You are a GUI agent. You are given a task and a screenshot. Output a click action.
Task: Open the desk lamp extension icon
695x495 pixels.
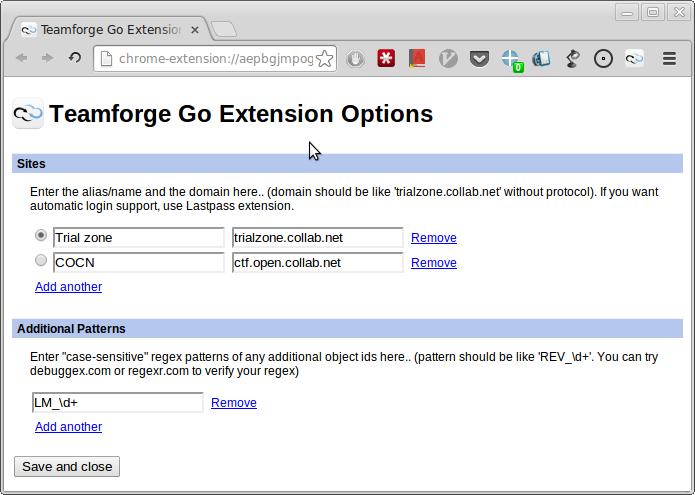572,58
